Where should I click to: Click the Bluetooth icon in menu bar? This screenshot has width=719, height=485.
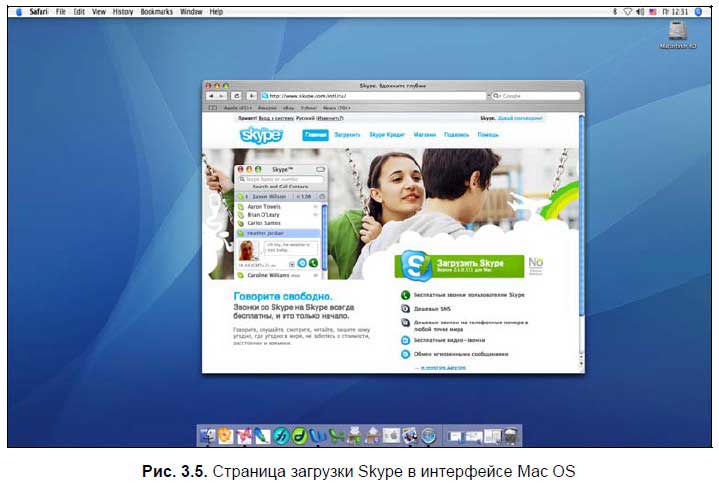coord(615,11)
